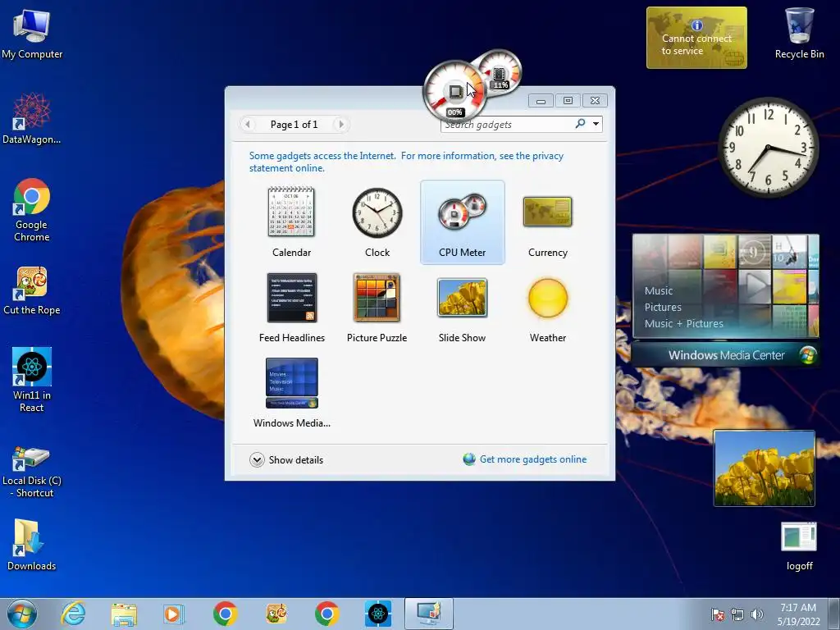Open Downloads folder desktop icon
840x630 pixels.
point(32,545)
